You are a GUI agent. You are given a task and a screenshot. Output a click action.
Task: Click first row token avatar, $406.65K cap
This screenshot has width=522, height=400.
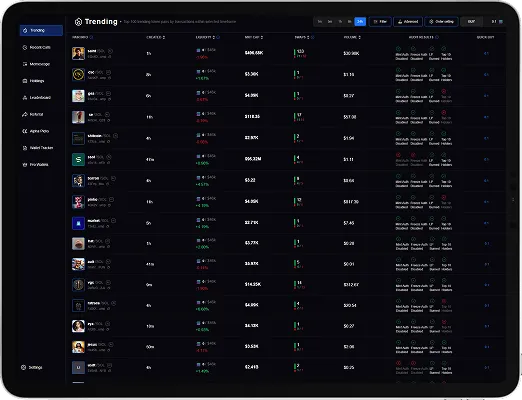(78, 53)
